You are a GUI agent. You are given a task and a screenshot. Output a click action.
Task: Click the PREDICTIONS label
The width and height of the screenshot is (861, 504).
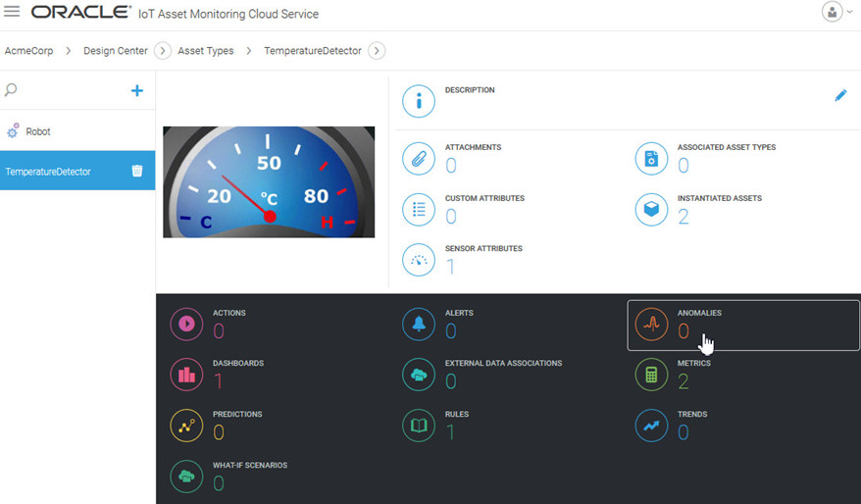click(237, 414)
